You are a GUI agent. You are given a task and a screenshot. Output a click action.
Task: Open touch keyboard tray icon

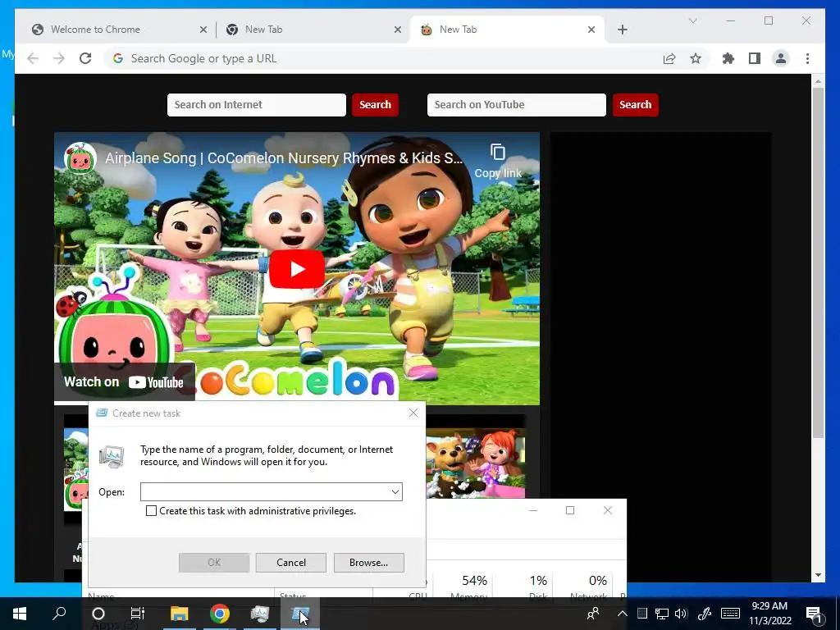coord(730,614)
